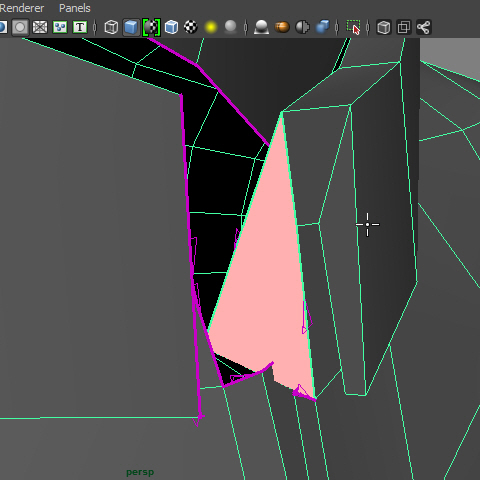The width and height of the screenshot is (480, 480).
Task: Enable Safe Title display icon
Action: coord(80,27)
